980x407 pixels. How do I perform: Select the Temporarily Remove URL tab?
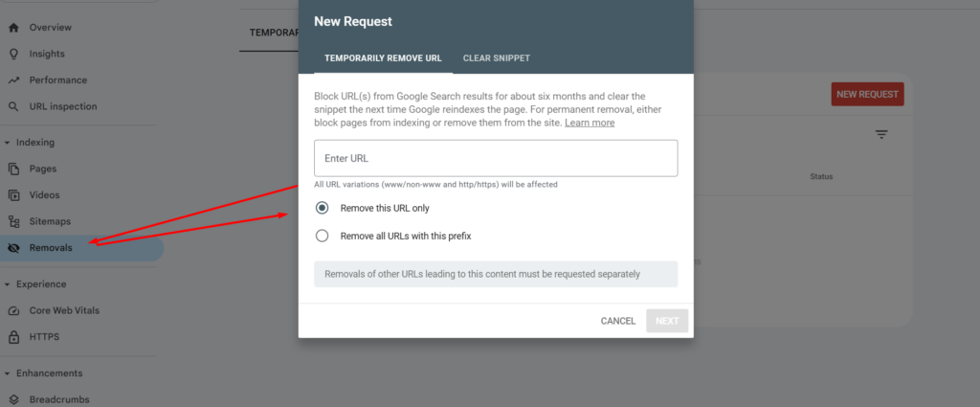click(383, 58)
